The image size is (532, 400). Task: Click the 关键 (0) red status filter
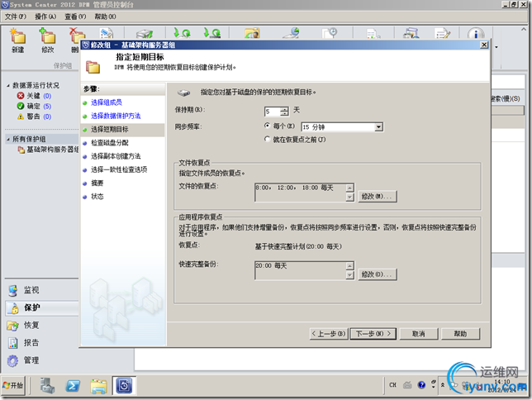click(34, 96)
